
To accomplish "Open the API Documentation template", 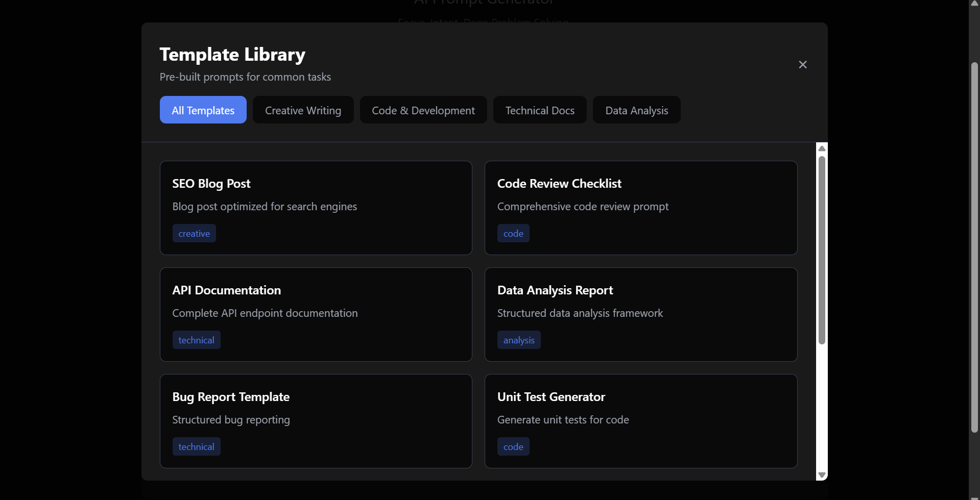I will point(316,314).
